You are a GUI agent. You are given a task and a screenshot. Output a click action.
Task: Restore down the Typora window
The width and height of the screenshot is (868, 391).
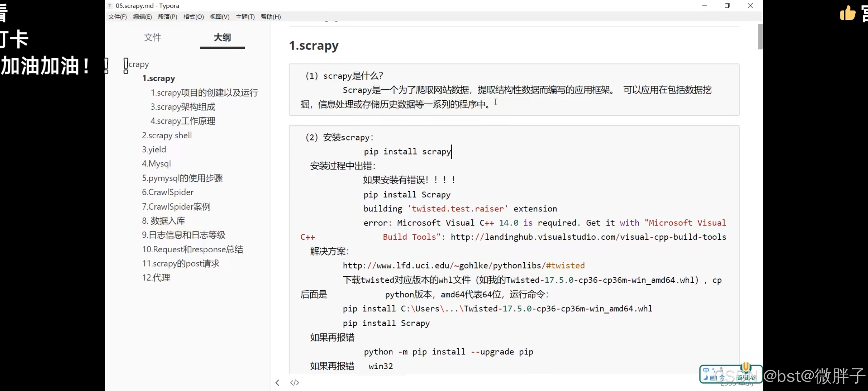pyautogui.click(x=727, y=5)
